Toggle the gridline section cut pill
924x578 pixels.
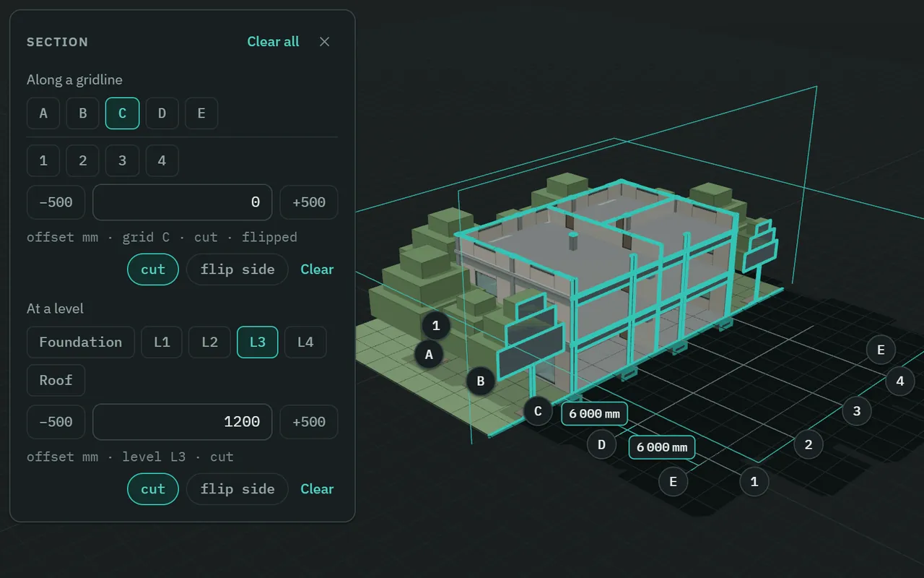(153, 269)
